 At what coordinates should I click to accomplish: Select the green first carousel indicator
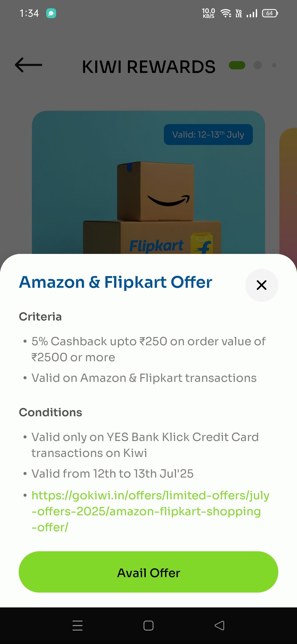pos(237,65)
